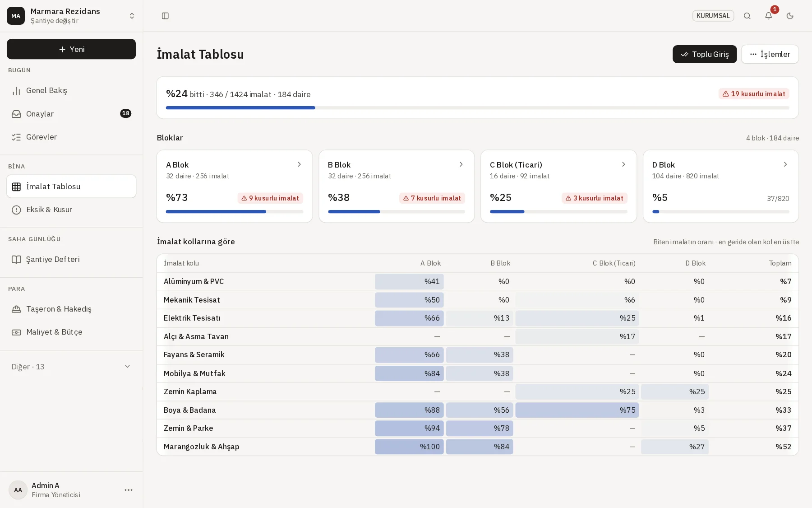The width and height of the screenshot is (812, 508).
Task: Select Boya & Badana C Blok %75 cell
Action: pyautogui.click(x=577, y=410)
